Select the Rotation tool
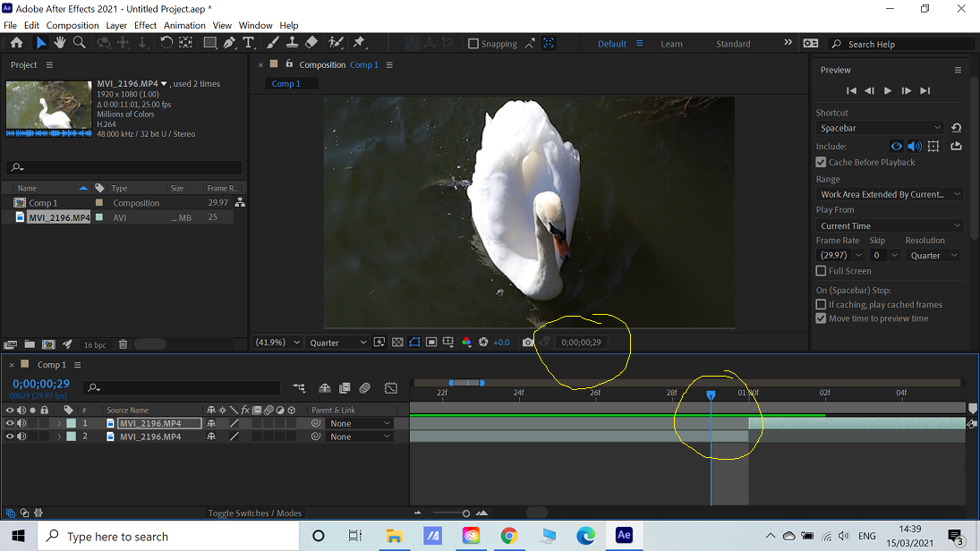The width and height of the screenshot is (980, 551). pos(167,42)
